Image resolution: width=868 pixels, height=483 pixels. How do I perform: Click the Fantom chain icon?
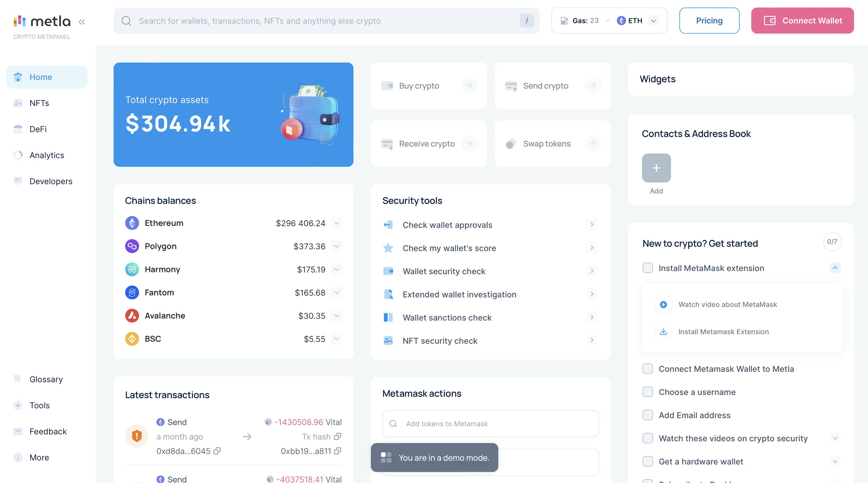pyautogui.click(x=132, y=292)
